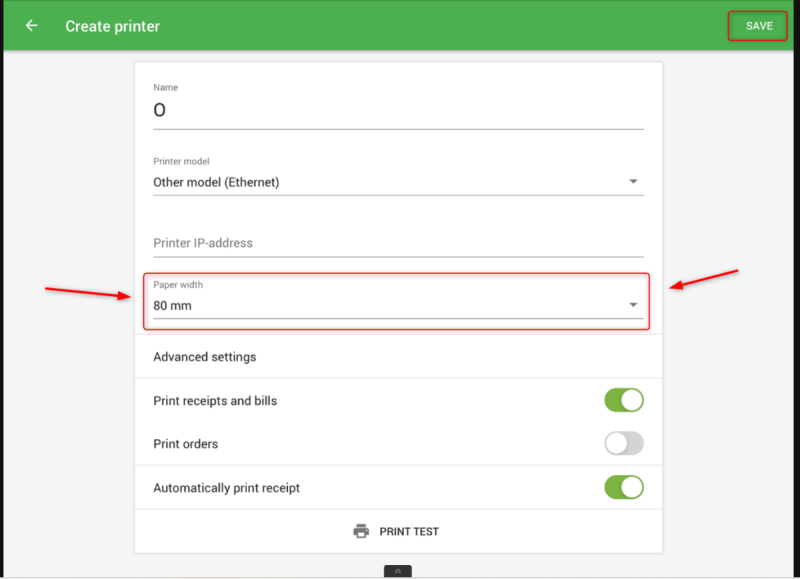Viewport: 800px width, 579px height.
Task: Click the Printer IP-address field
Action: pyautogui.click(x=397, y=243)
